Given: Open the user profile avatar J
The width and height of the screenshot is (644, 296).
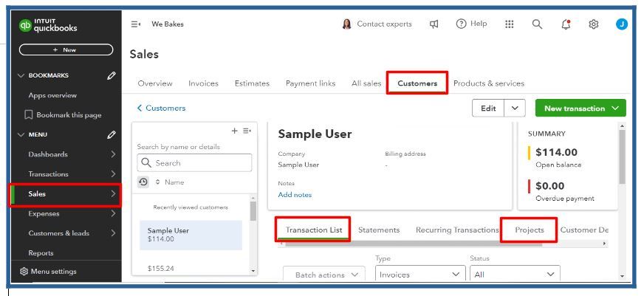Looking at the screenshot, I should click(622, 24).
